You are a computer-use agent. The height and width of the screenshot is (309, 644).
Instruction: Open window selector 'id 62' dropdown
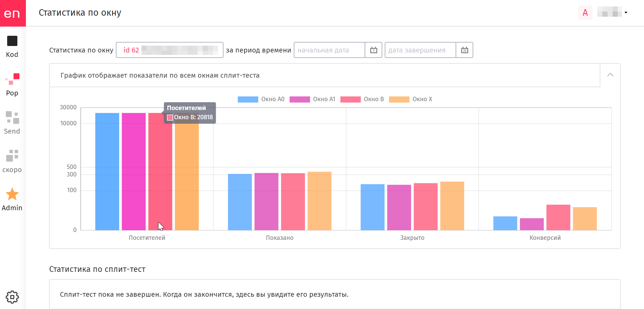tap(170, 50)
